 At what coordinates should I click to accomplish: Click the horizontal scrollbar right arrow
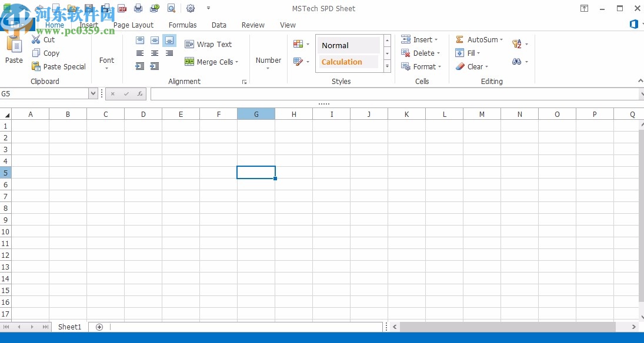[x=634, y=327]
